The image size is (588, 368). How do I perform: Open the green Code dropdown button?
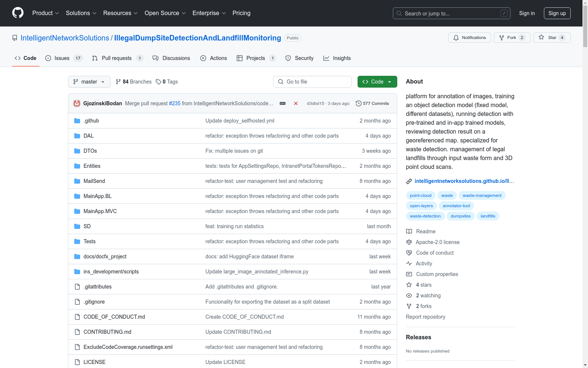[377, 82]
